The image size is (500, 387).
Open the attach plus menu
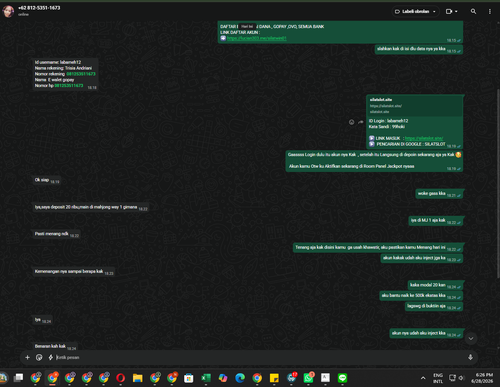(27, 357)
